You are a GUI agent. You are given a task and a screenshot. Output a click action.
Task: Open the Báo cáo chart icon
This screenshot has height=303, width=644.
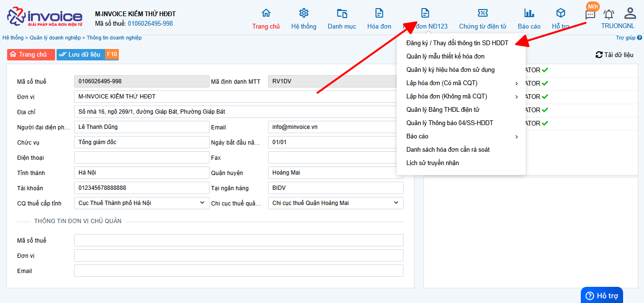[x=529, y=13]
